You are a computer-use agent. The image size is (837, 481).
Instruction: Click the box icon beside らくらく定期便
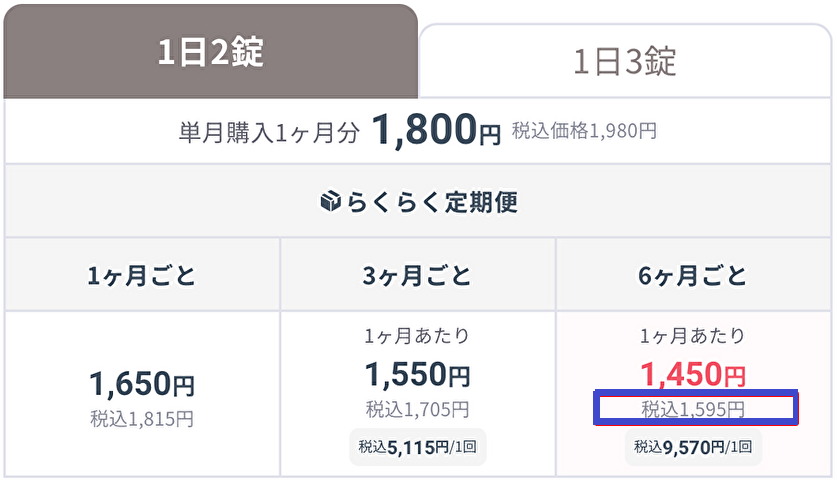click(330, 201)
